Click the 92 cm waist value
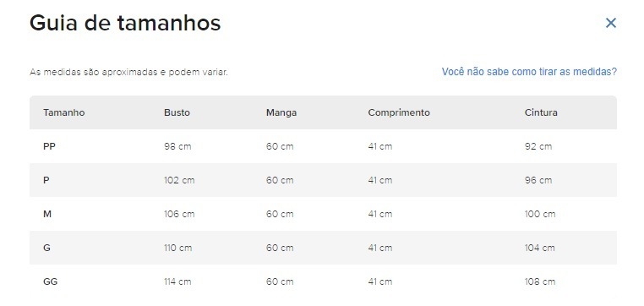 tap(538, 146)
